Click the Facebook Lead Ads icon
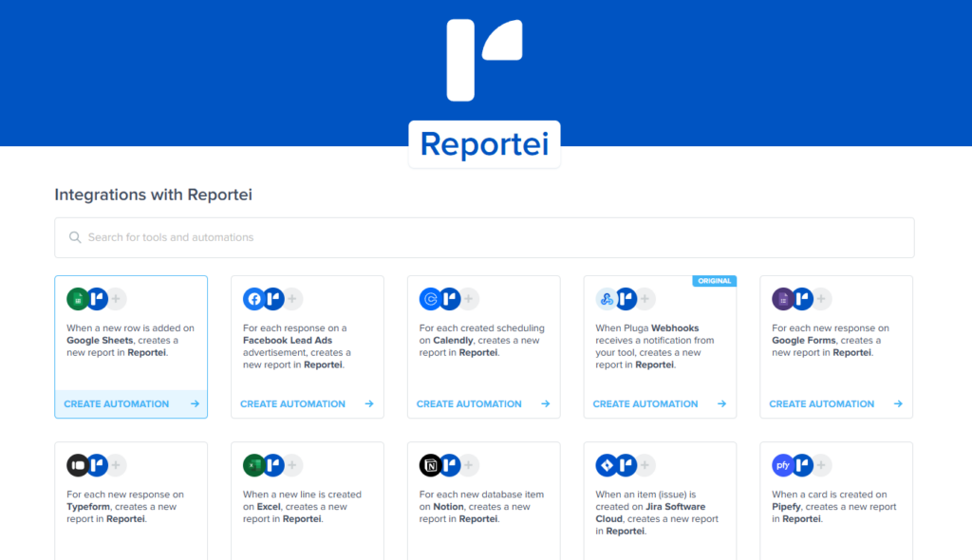972x560 pixels. 254,299
